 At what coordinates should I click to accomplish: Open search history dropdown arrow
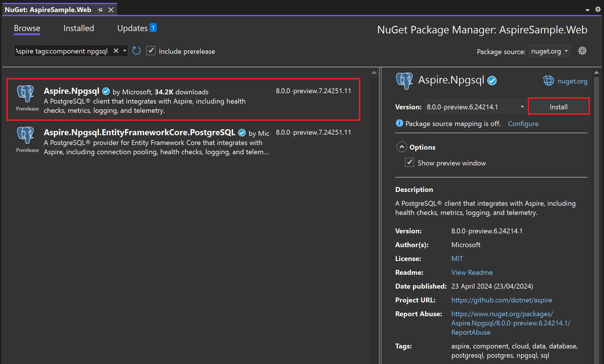pos(124,51)
